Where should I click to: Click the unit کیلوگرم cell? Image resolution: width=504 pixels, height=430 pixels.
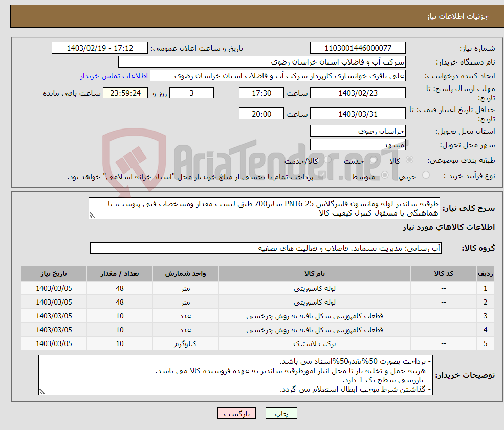(x=185, y=344)
